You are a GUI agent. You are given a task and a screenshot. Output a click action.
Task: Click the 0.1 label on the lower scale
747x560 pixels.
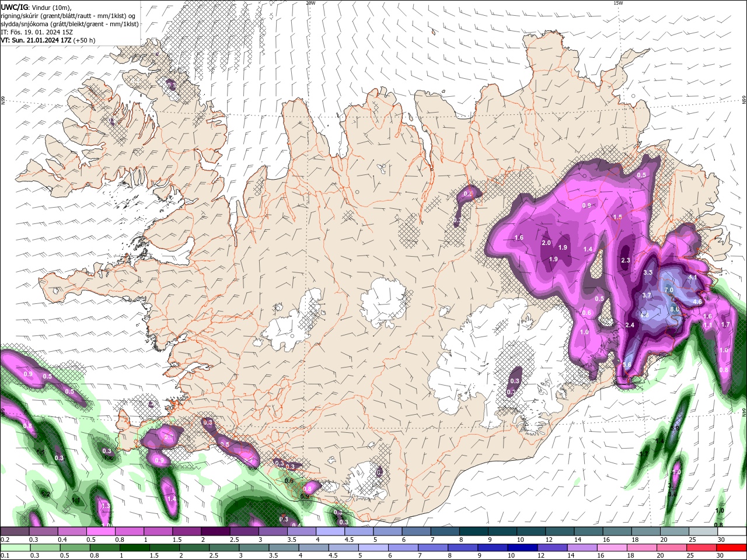tap(5, 556)
